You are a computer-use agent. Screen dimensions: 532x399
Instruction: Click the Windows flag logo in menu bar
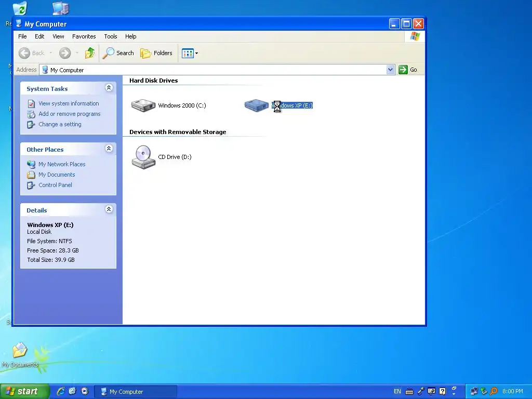415,36
